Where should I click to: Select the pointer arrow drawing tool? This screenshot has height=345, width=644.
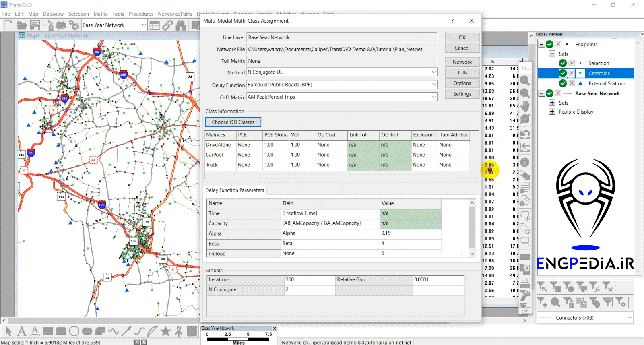[x=9, y=331]
